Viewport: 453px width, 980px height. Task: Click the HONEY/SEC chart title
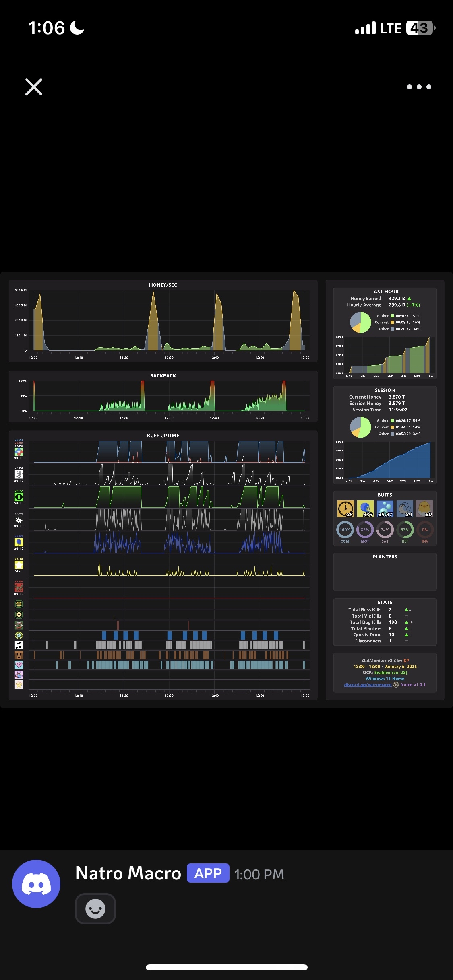163,285
